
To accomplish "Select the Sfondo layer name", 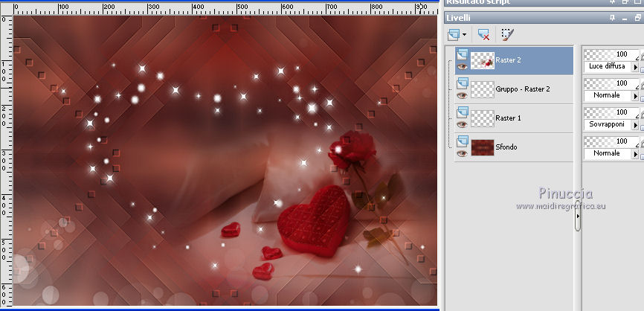I will [506, 147].
